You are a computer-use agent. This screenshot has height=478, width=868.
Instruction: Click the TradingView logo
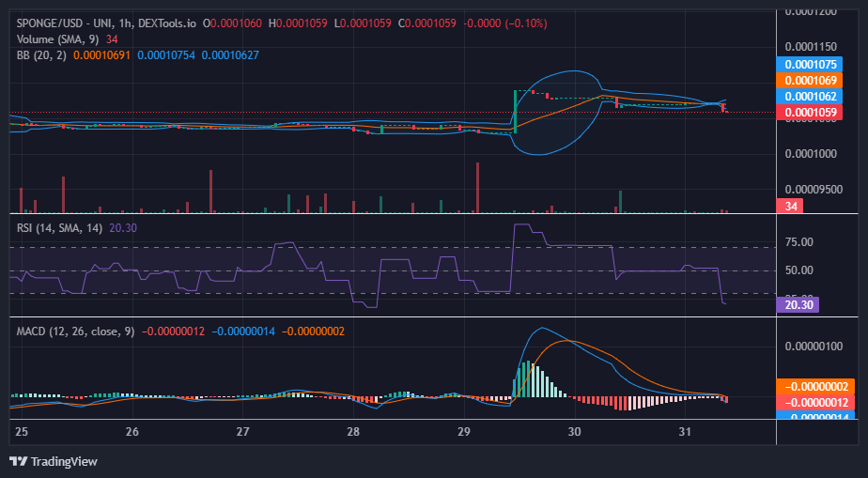coord(54,461)
